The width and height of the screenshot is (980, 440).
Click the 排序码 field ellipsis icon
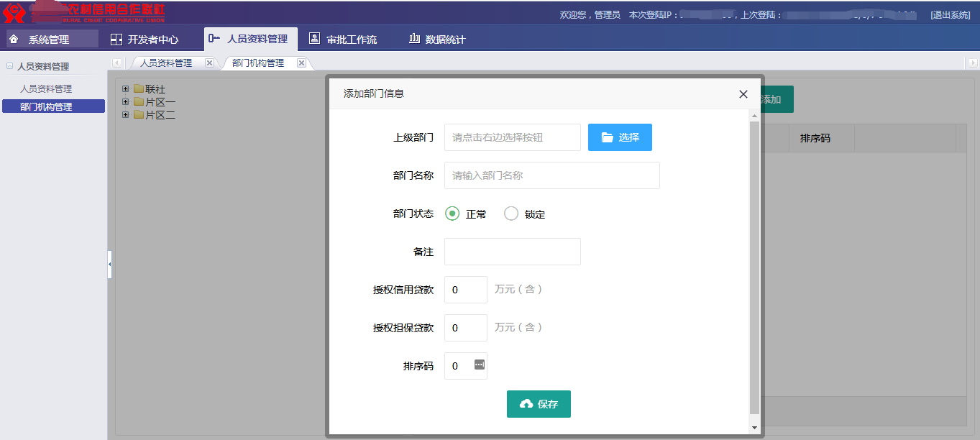point(480,365)
